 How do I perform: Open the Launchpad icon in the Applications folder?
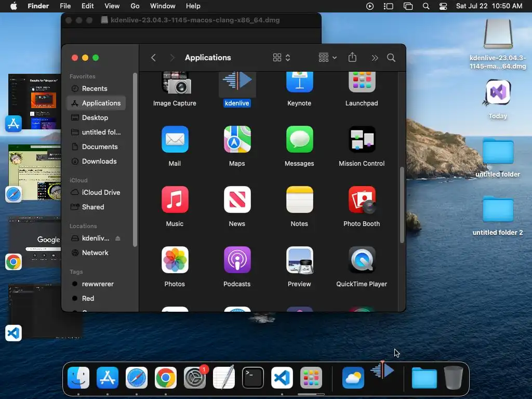pyautogui.click(x=362, y=82)
